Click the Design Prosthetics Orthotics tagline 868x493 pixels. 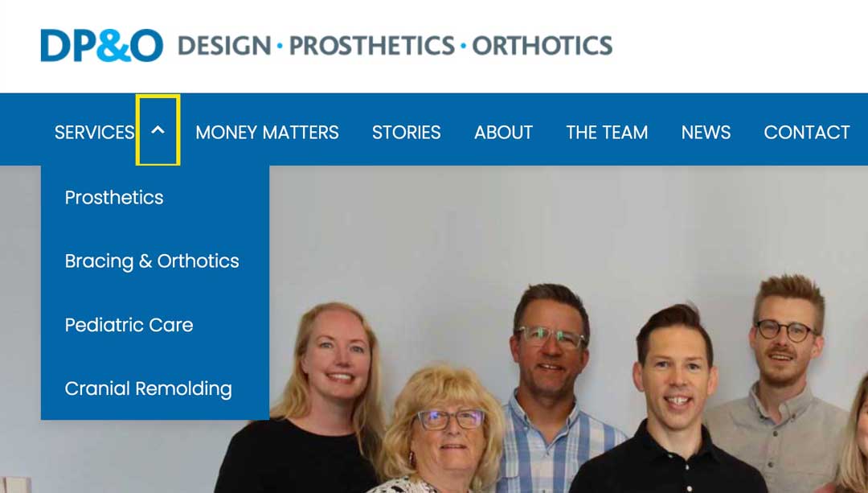[395, 46]
